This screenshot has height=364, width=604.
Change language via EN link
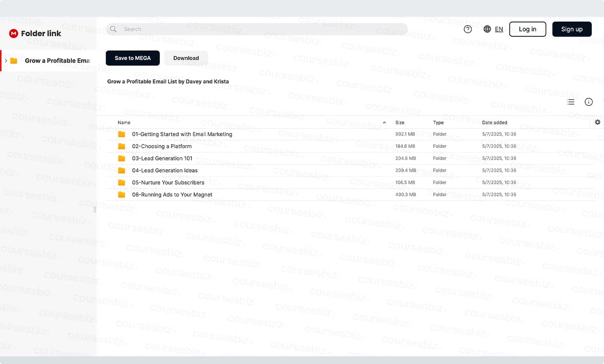click(x=499, y=29)
